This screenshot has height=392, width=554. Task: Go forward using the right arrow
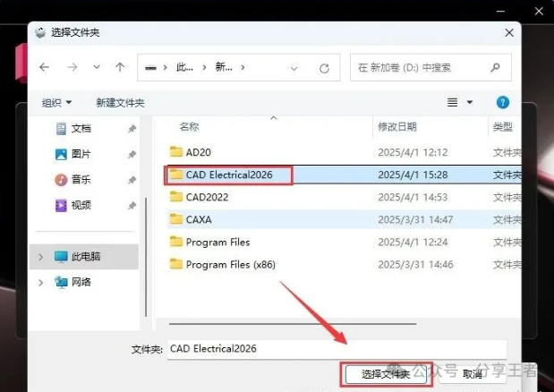click(72, 67)
